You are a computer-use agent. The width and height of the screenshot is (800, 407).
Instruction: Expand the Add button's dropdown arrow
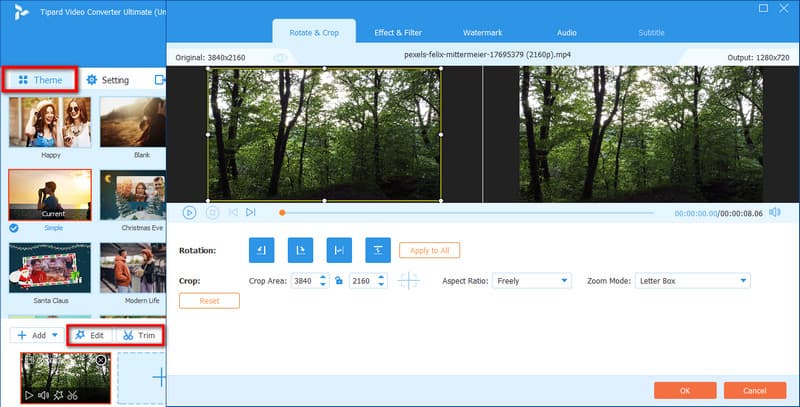(x=55, y=335)
